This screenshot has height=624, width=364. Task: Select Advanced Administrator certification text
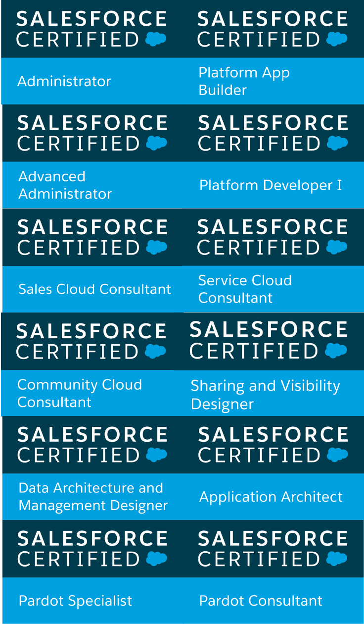65,185
